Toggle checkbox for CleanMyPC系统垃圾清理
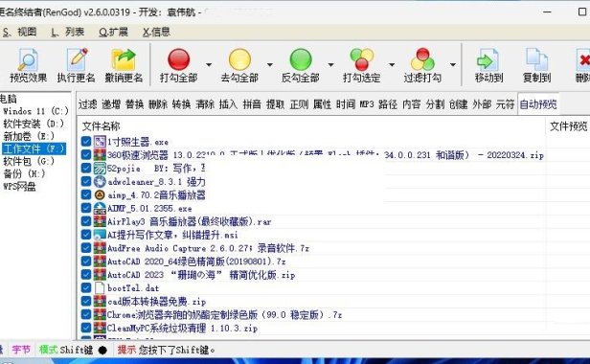 coord(86,328)
